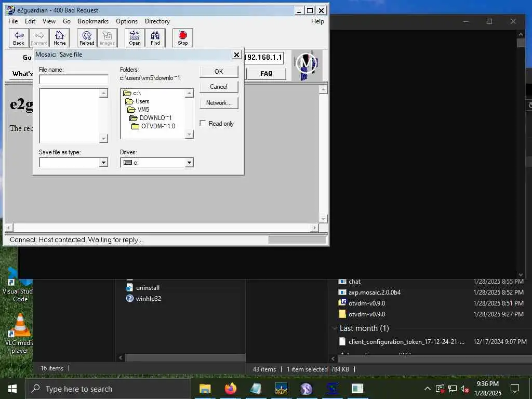Select the otvdm-v0.9.0 folder dated 9:27 PM

pos(362,314)
